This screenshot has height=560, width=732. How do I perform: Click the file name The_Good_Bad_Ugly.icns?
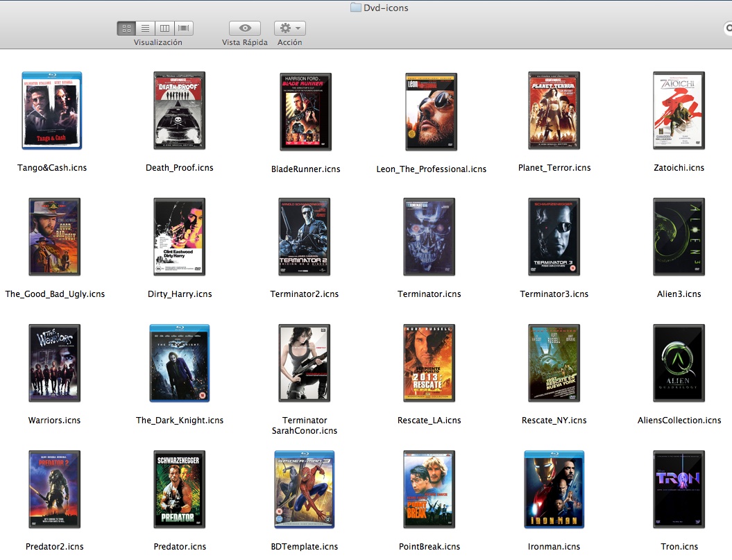point(55,294)
